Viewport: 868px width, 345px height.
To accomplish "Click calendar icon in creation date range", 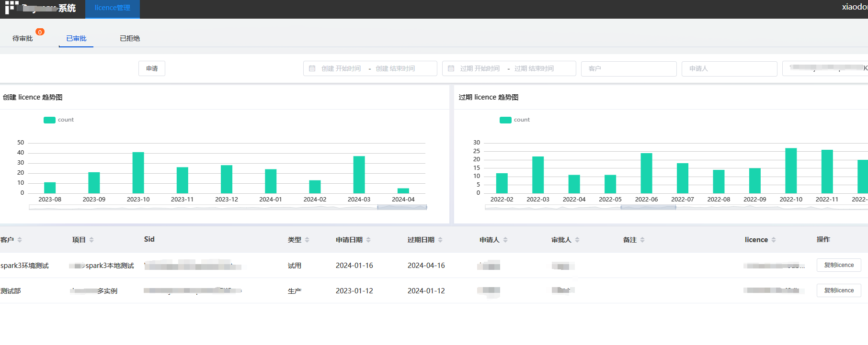I will click(312, 68).
